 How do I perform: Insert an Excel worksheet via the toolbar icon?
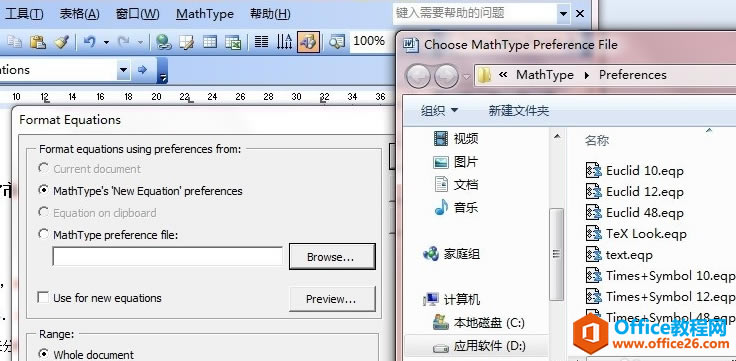pyautogui.click(x=233, y=42)
